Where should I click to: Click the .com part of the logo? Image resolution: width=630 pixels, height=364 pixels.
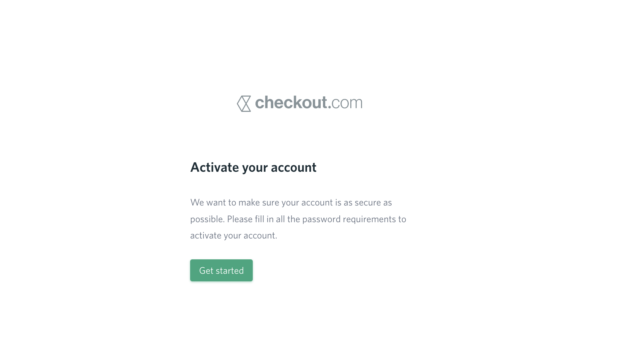[345, 103]
